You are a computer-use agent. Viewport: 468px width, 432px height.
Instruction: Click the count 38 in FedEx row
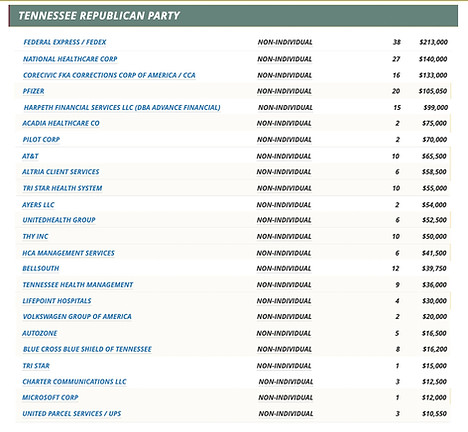396,42
